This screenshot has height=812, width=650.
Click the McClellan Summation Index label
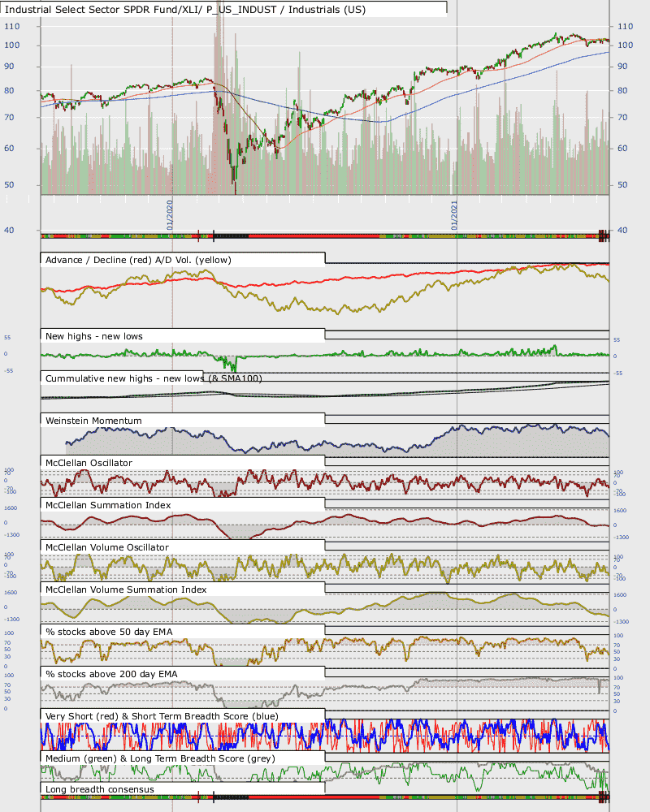click(108, 505)
